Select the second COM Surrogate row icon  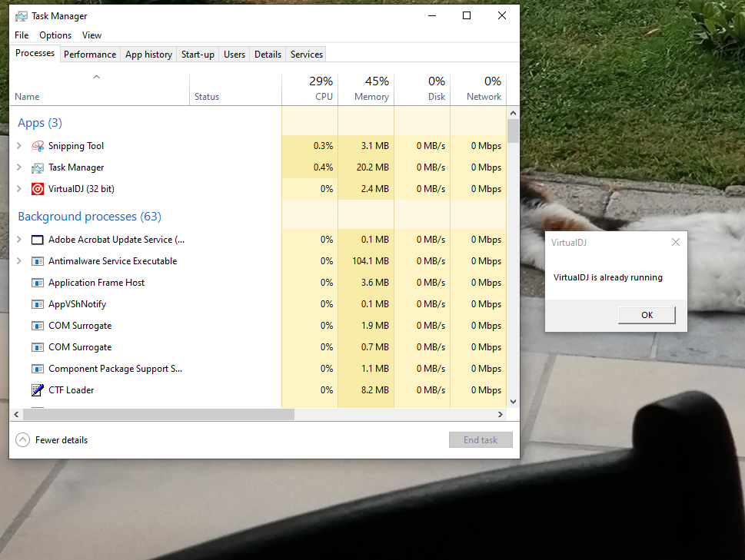(x=38, y=347)
